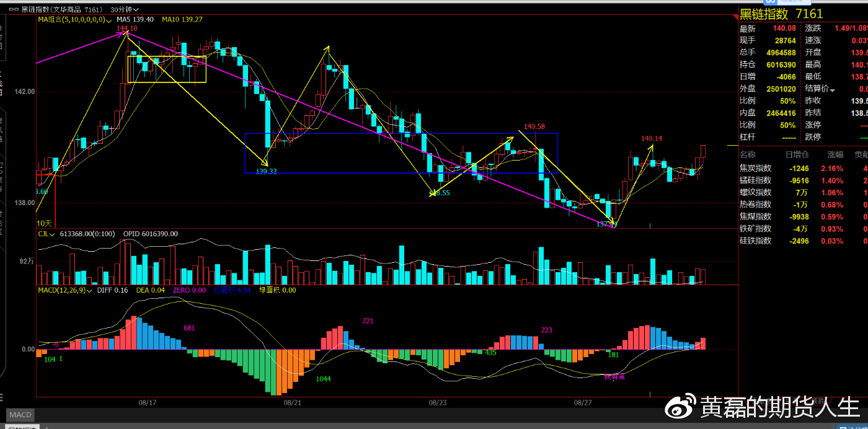Click the DIFF 0.16 readout
The height and width of the screenshot is (429, 868).
coord(113,290)
